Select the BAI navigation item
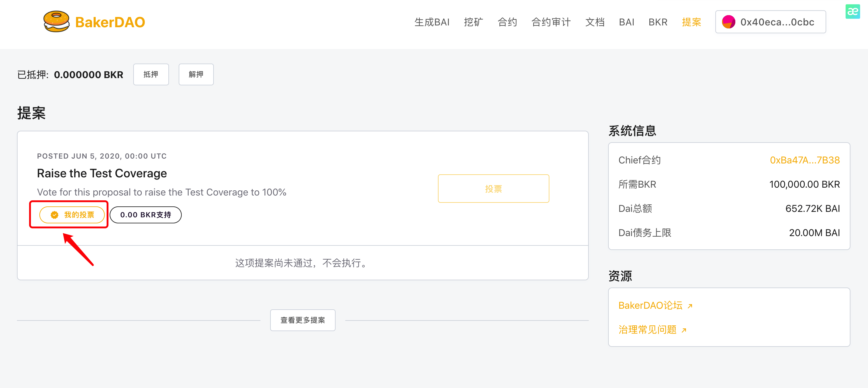The width and height of the screenshot is (868, 388). (626, 22)
